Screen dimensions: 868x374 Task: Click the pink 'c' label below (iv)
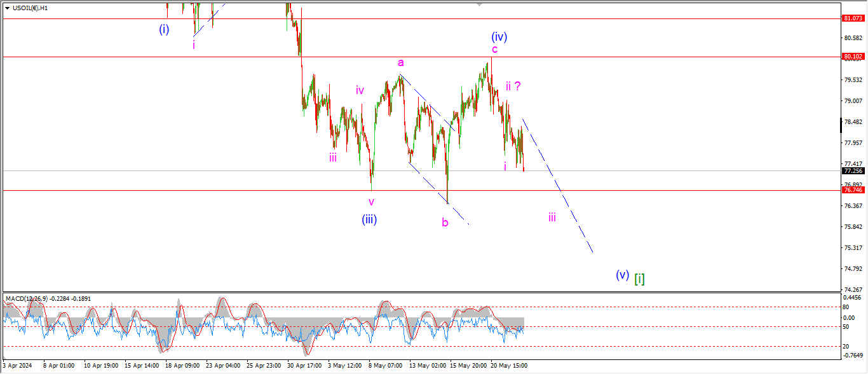click(x=494, y=50)
